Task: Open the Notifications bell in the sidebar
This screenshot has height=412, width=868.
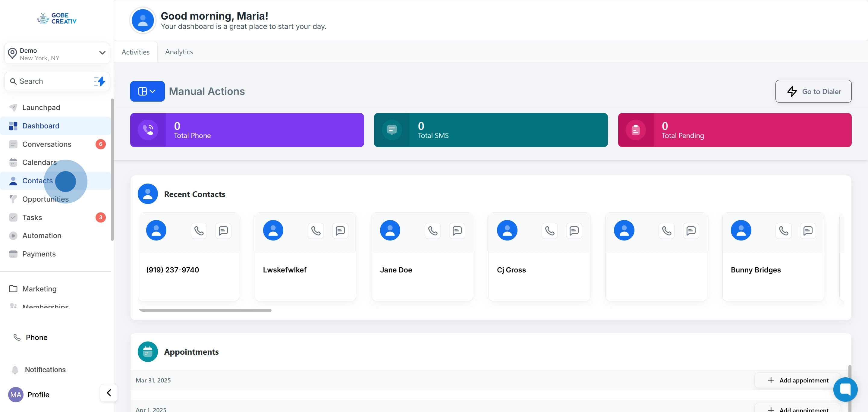Action: point(15,370)
